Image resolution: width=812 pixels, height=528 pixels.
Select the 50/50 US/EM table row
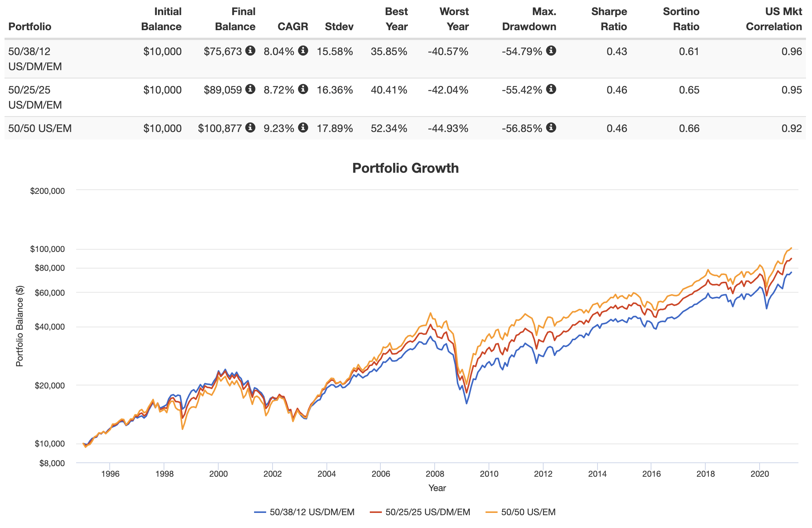405,128
